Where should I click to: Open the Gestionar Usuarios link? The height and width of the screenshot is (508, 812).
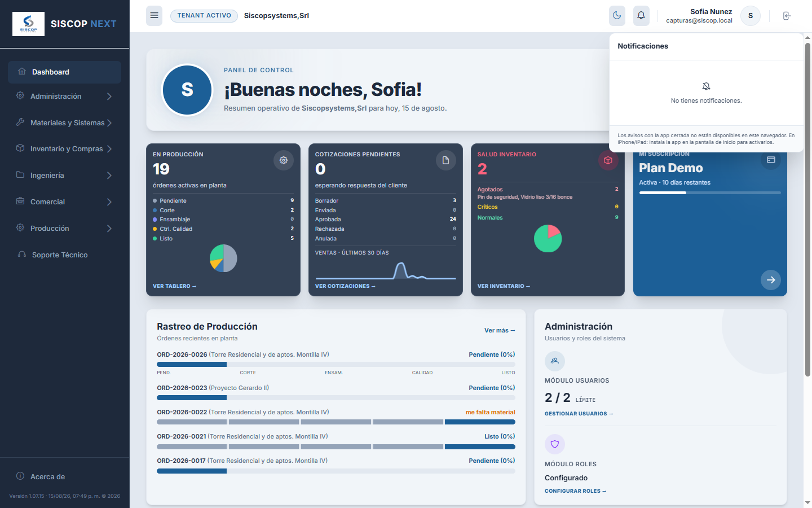point(579,414)
